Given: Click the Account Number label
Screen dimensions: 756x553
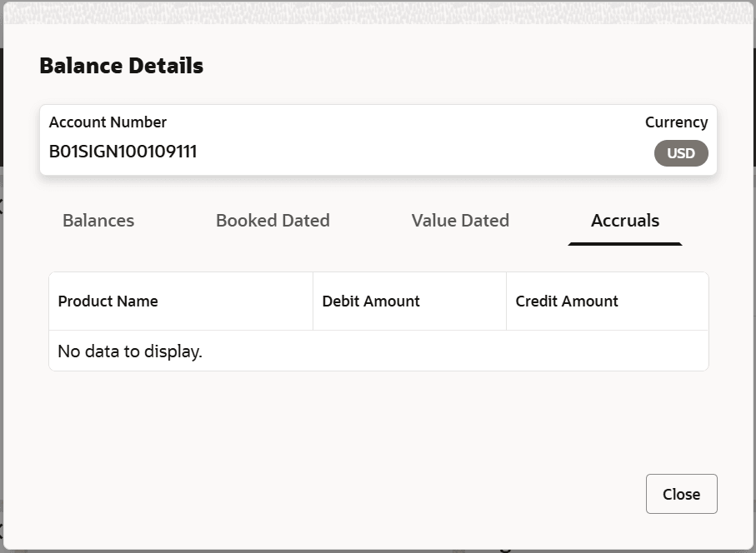Looking at the screenshot, I should tap(108, 122).
